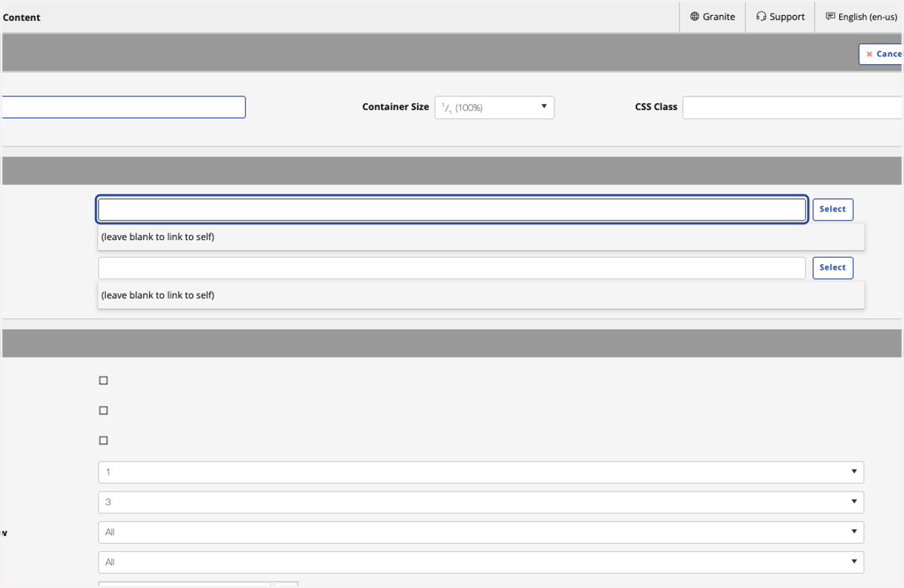Change language from English (en-us)

[x=860, y=17]
